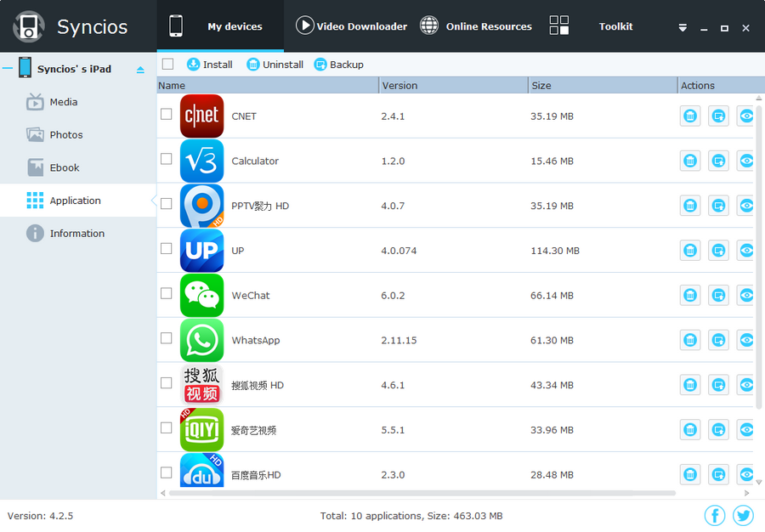Screen dimensions: 765x532
Task: Back up PPTV HD from its row
Action: 718,206
